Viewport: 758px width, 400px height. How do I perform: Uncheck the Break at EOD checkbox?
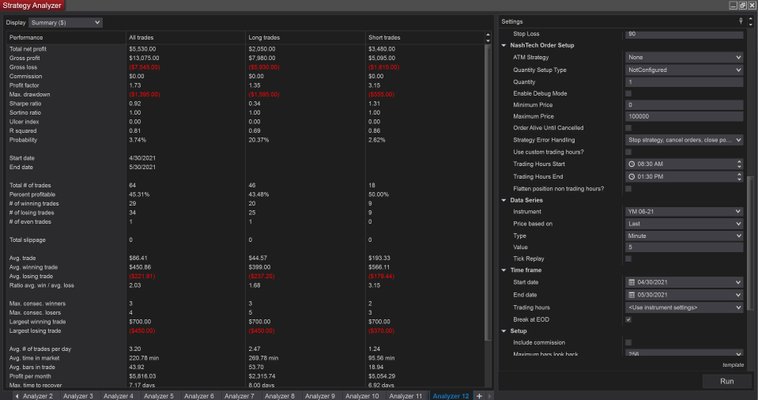click(x=628, y=319)
